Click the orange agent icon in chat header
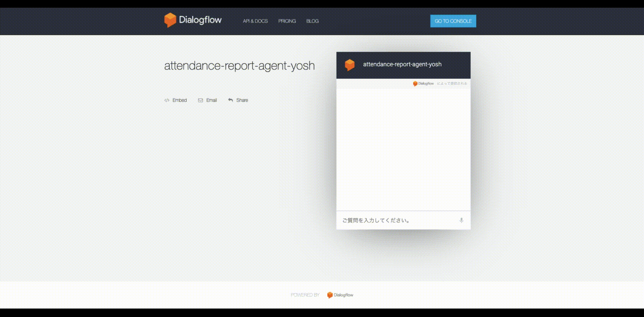Viewport: 644px width, 317px height. [x=350, y=65]
